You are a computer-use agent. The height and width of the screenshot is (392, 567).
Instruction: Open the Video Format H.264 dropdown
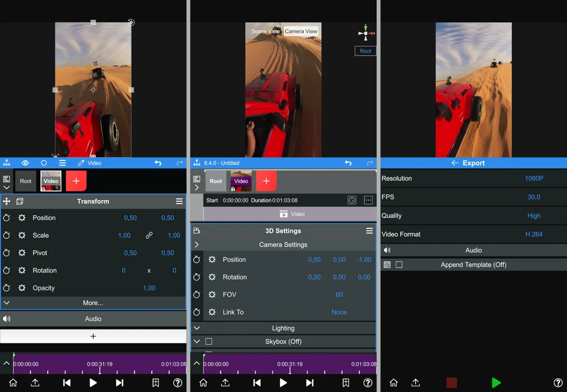[534, 235]
